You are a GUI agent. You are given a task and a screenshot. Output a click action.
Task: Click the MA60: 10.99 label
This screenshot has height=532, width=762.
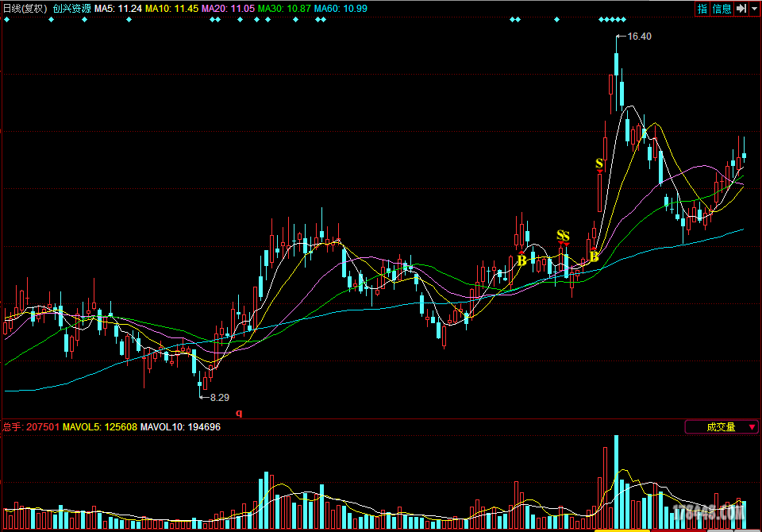coord(341,8)
